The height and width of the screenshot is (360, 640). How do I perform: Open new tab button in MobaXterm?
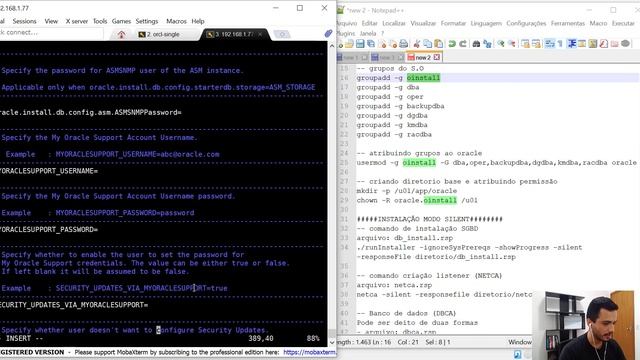(282, 34)
